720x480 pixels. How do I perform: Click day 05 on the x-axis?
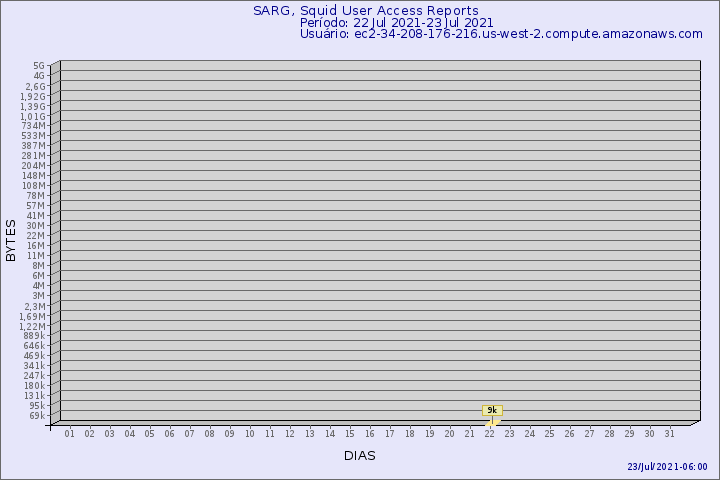click(x=149, y=434)
